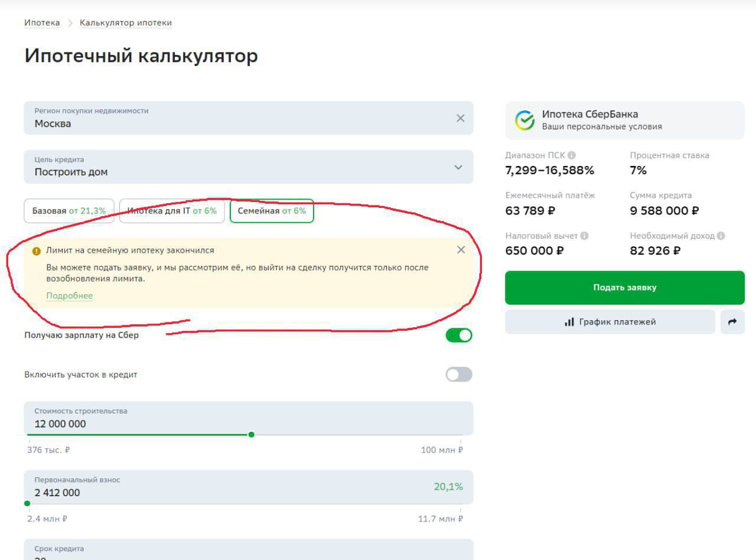Click the SberBank logo icon
The height and width of the screenshot is (560, 756).
tap(524, 120)
